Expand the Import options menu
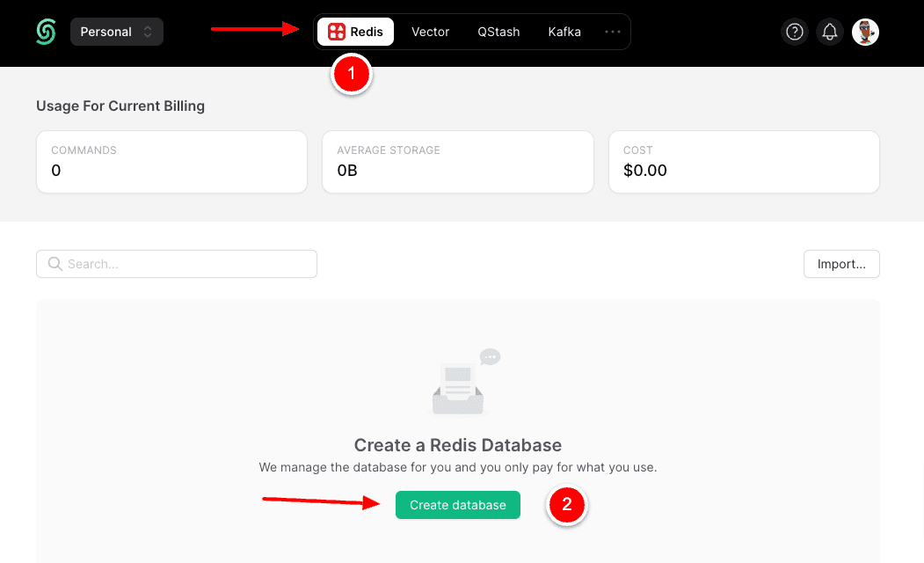 click(x=840, y=264)
